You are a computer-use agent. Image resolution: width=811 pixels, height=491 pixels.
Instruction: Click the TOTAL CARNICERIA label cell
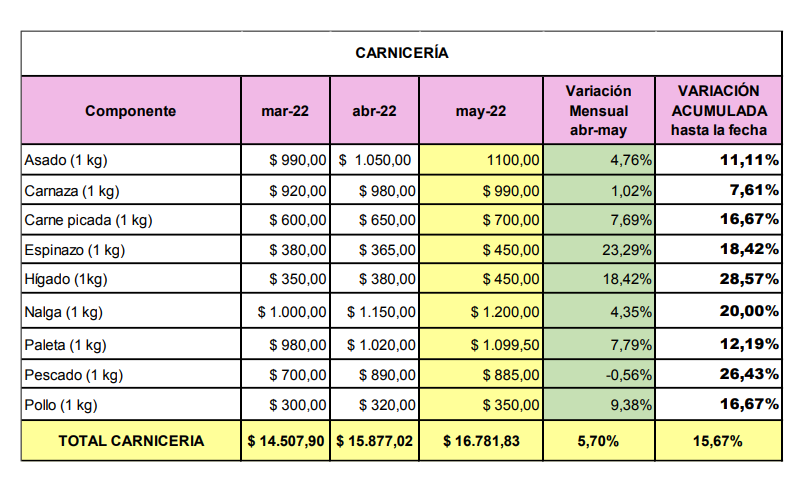coord(131,441)
